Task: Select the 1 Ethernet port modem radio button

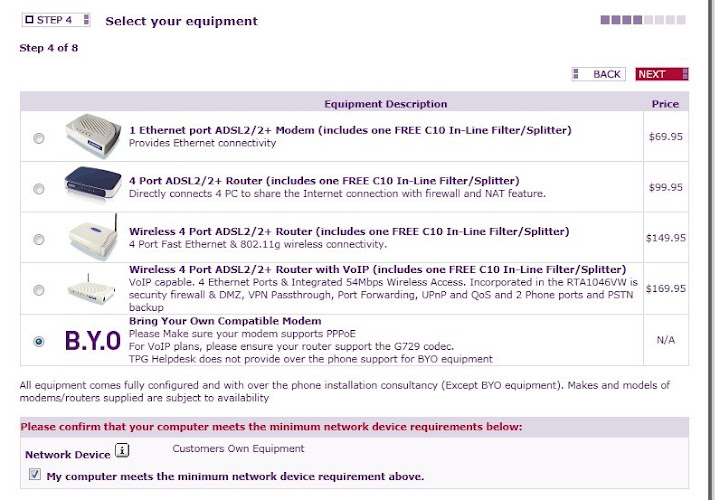Action: point(39,138)
